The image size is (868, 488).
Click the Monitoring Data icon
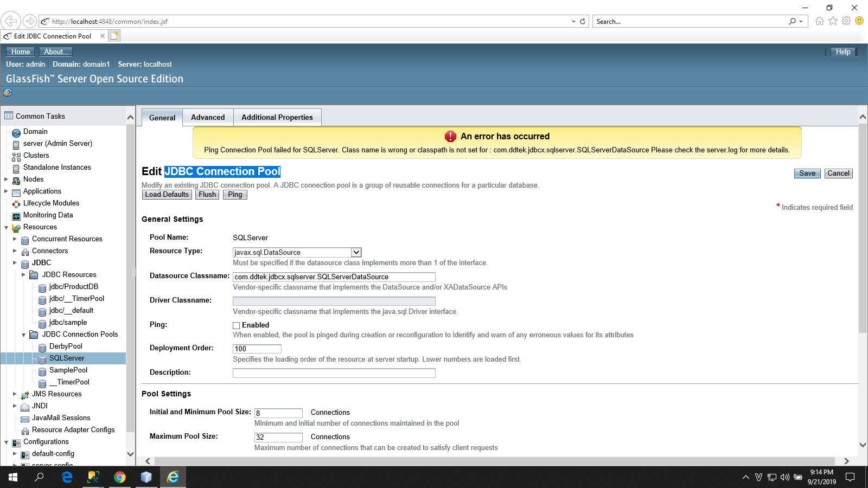tap(16, 216)
